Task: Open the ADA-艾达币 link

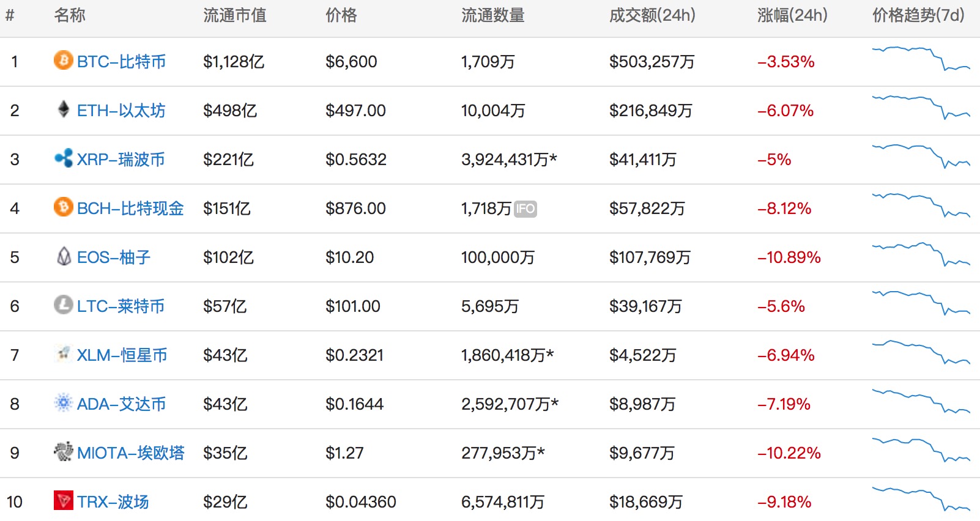Action: click(122, 404)
